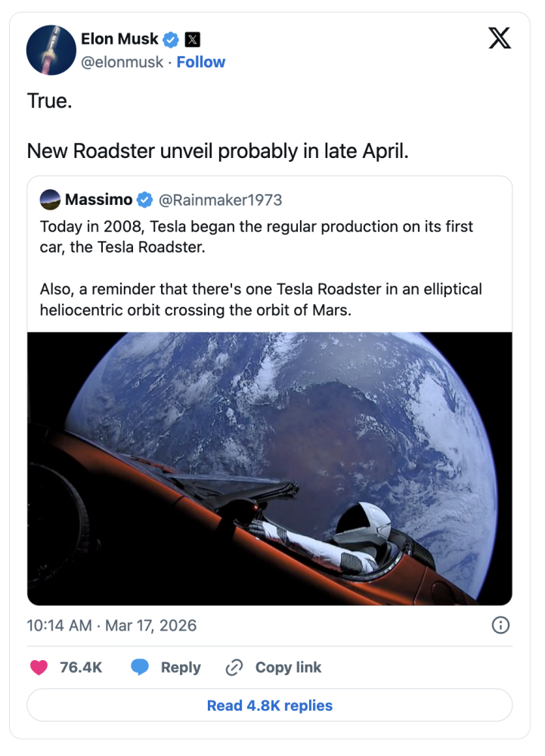Select the Elon Musk display name
This screenshot has height=756, width=545.
(119, 39)
